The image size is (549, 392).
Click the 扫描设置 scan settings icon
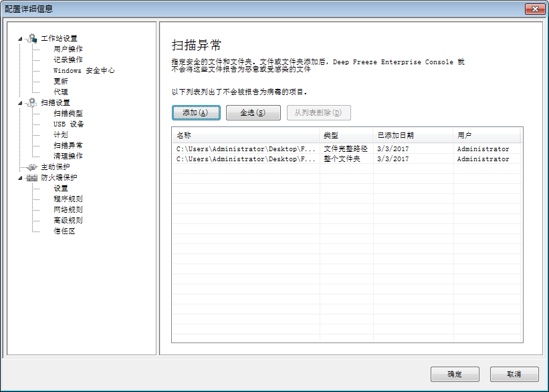point(31,102)
